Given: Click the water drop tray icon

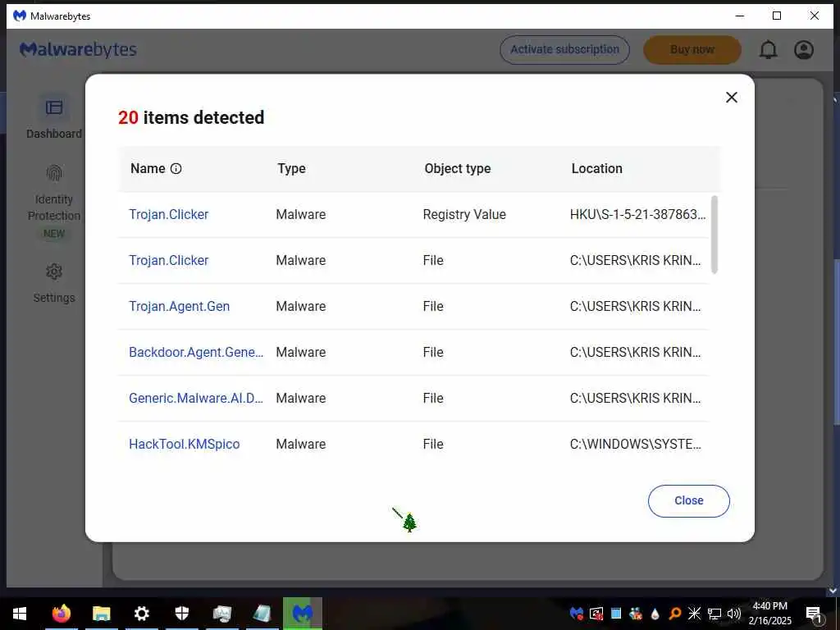Looking at the screenshot, I should (655, 614).
